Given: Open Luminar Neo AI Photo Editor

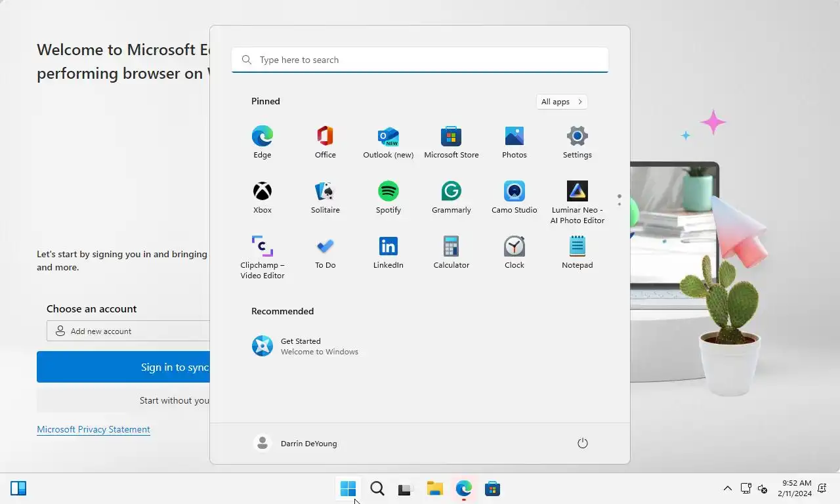Looking at the screenshot, I should [x=577, y=202].
